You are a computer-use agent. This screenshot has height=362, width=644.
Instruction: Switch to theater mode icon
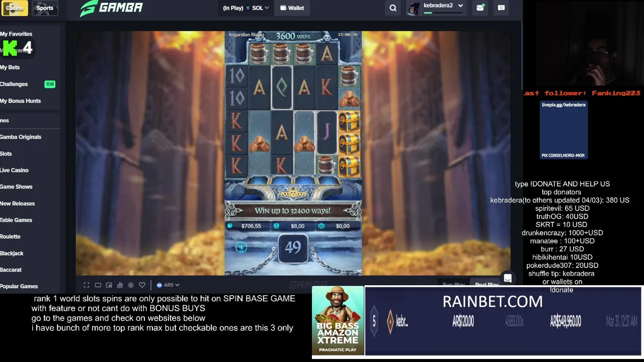coord(98,285)
